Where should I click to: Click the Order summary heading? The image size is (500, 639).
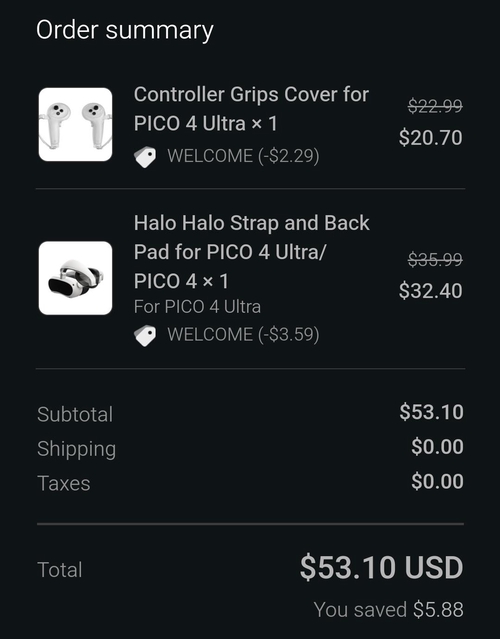tap(125, 31)
